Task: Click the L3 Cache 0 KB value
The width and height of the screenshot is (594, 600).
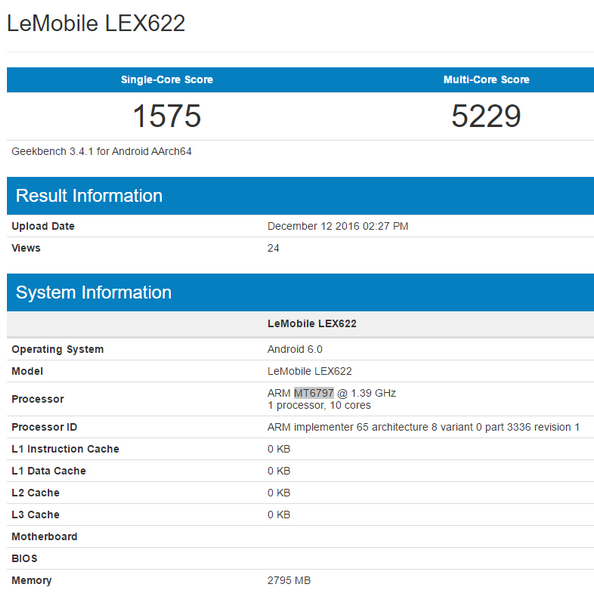Action: click(x=279, y=515)
